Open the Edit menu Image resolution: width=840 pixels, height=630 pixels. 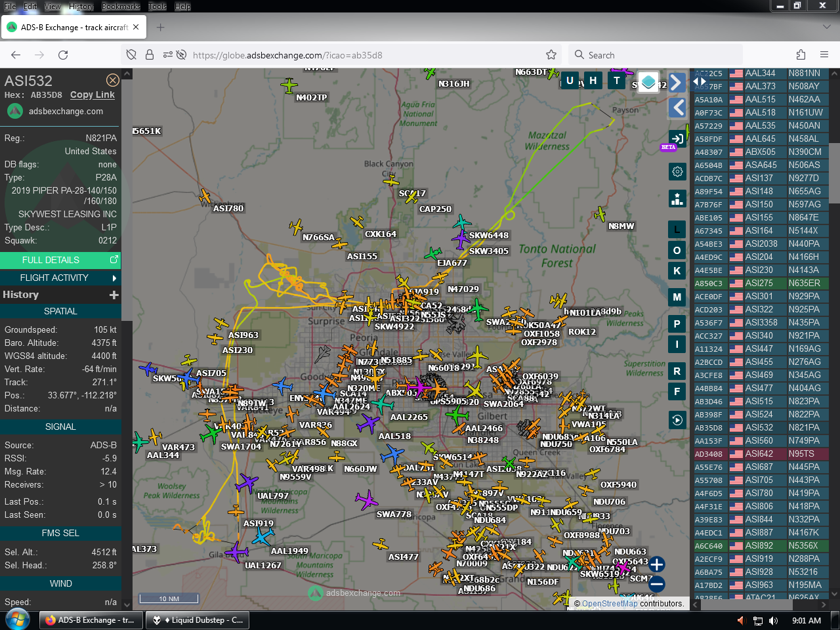[30, 6]
